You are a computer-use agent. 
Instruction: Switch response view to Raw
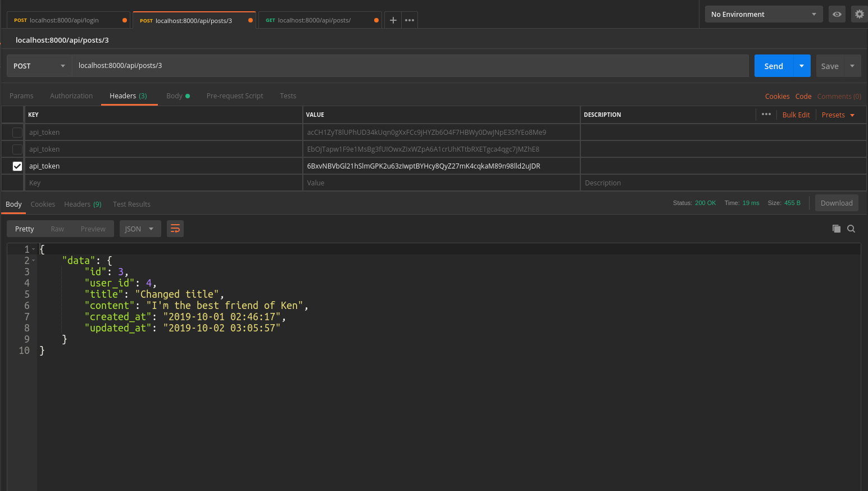pos(57,229)
